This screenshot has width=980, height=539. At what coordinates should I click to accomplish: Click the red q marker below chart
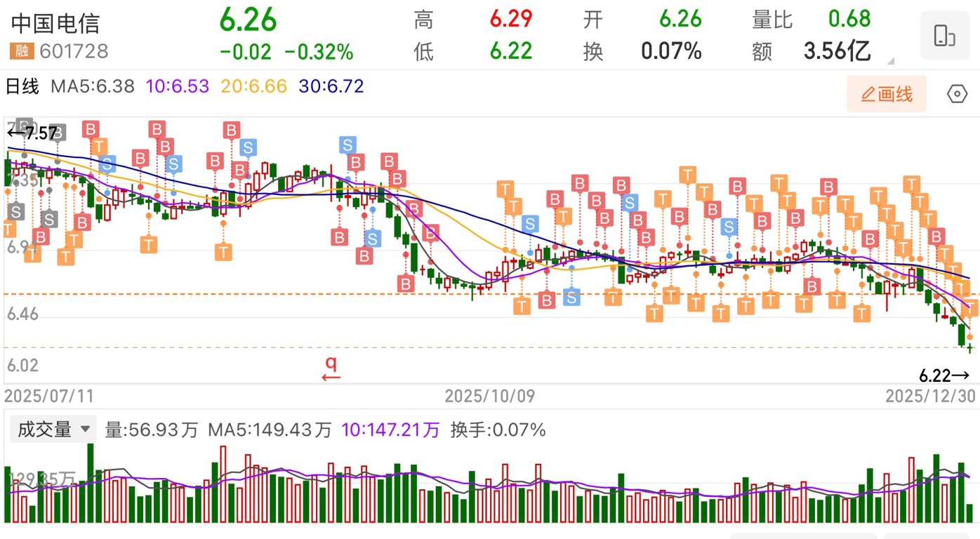(331, 368)
